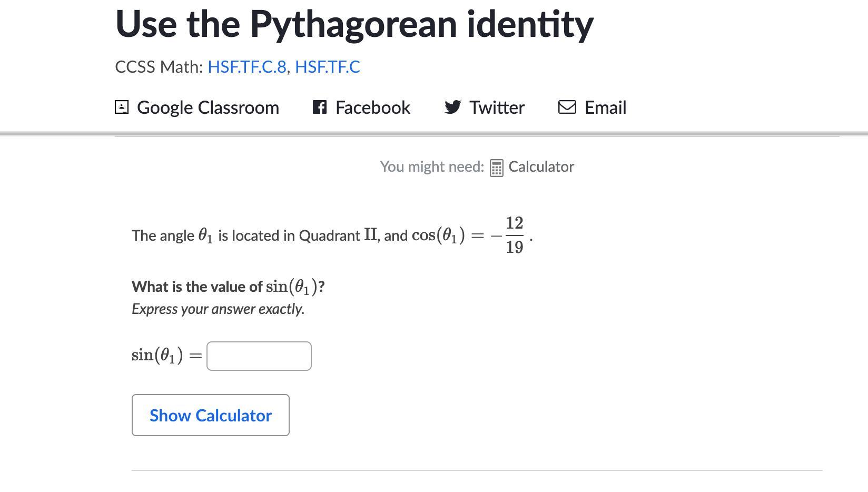
Task: Click the 'You might need:' text
Action: 431,167
